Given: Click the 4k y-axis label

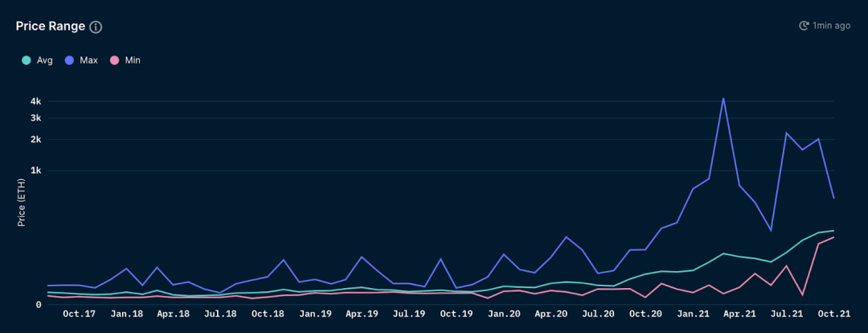Looking at the screenshot, I should tap(36, 101).
